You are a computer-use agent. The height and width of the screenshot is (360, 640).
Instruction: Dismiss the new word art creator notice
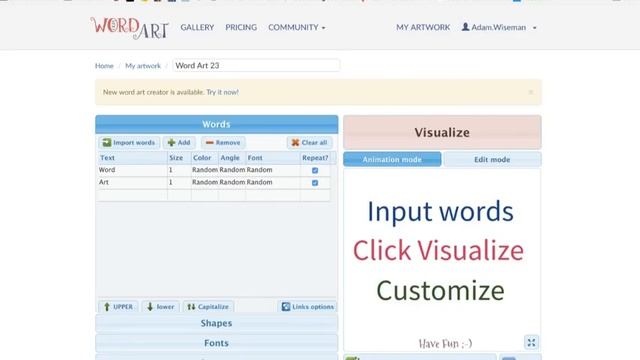click(531, 92)
